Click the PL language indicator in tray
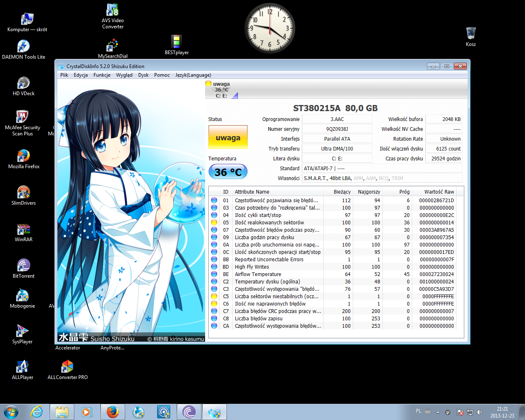Screen dimensions: 525x420 (x=418, y=411)
